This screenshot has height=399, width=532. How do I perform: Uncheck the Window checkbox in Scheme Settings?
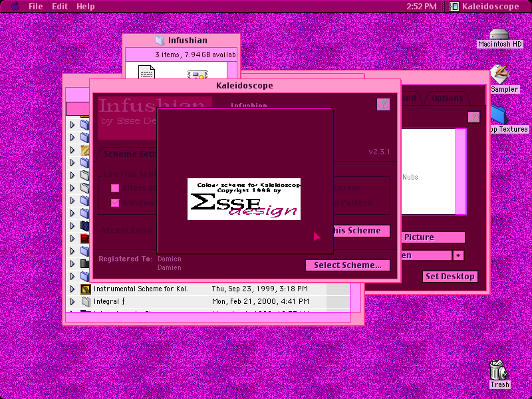[115, 203]
